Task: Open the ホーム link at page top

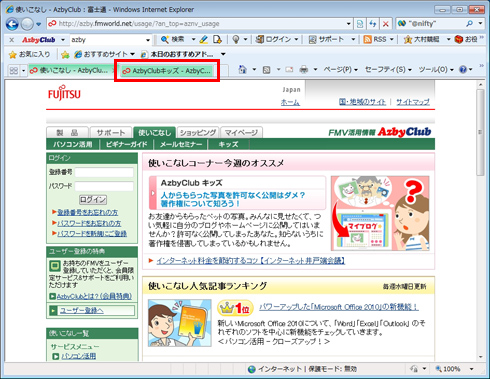Action: [x=290, y=102]
